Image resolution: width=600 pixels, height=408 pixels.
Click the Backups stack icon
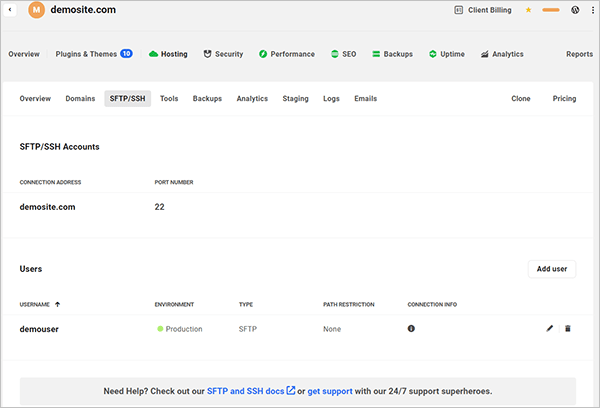pos(376,54)
